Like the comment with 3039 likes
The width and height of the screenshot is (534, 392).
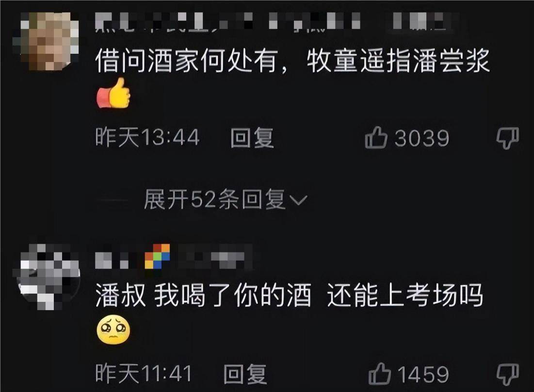[376, 138]
